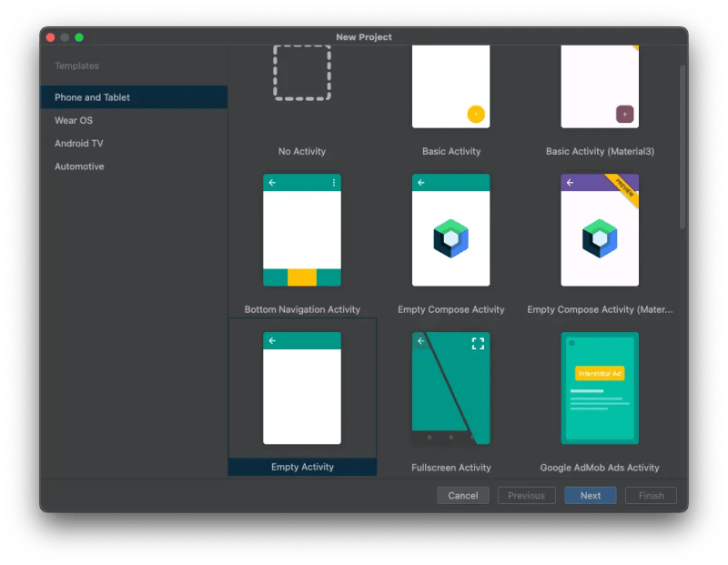Choose the Fullscreen Activity template
Screen dimensions: 728x565
pos(450,388)
